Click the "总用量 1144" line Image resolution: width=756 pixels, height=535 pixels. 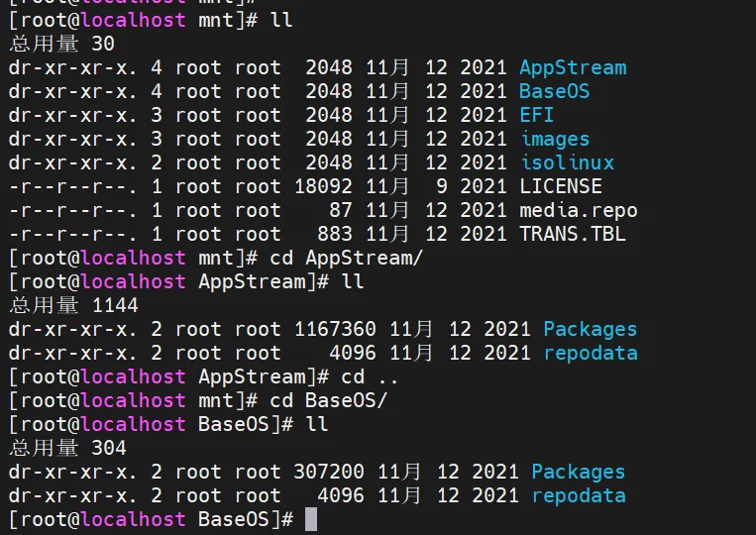[73, 306]
